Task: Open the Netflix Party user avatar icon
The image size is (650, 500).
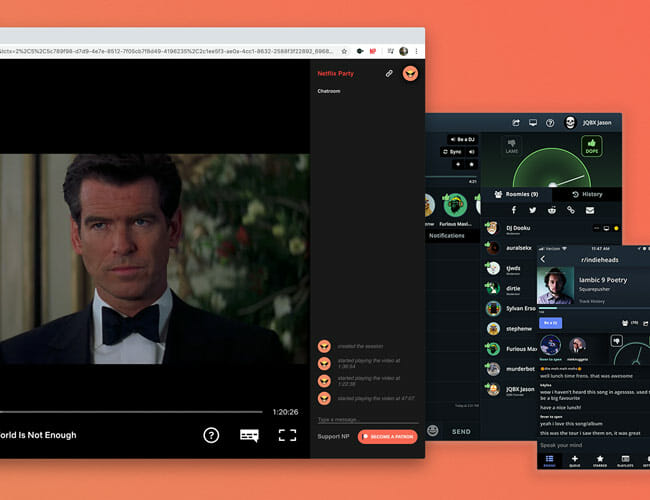Action: coord(410,74)
